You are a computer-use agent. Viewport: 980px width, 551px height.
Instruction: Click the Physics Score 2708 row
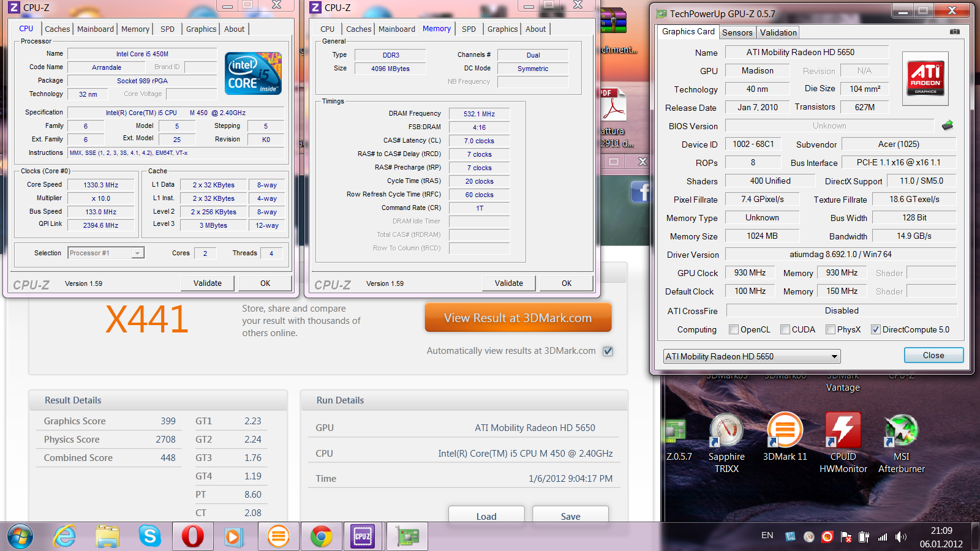pos(110,440)
